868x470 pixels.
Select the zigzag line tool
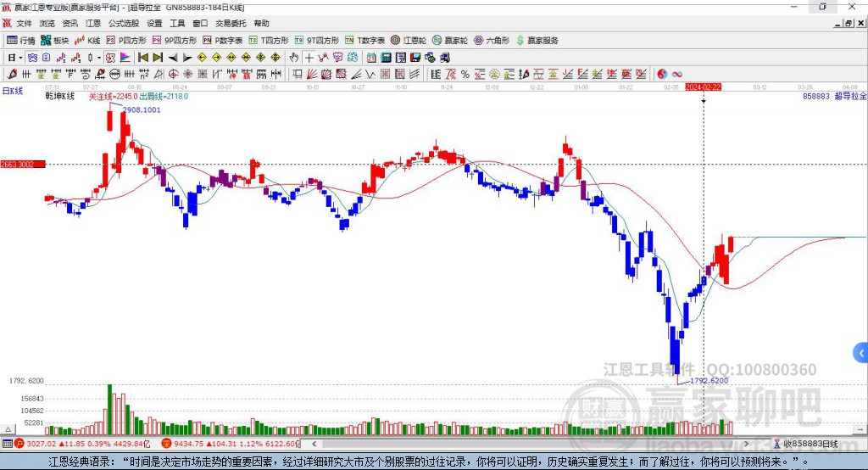pyautogui.click(x=370, y=75)
